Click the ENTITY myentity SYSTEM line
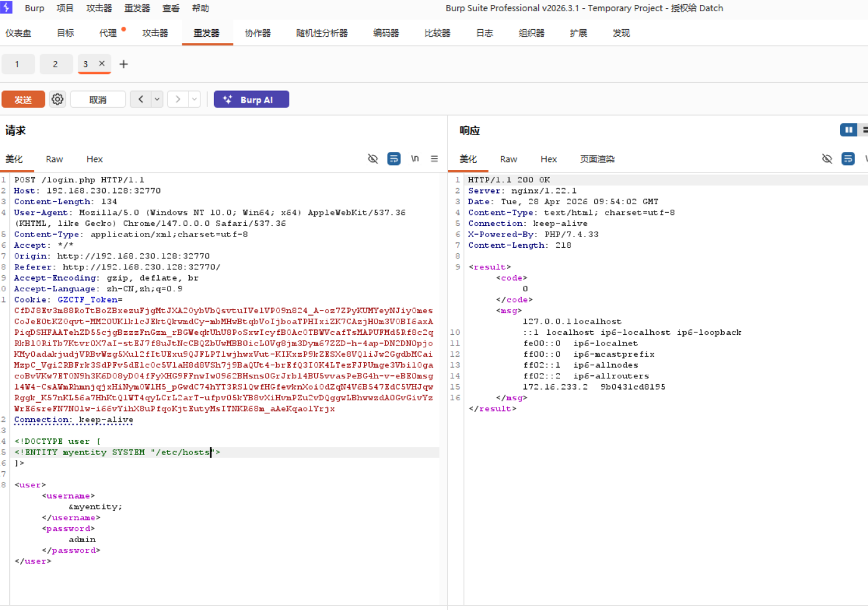Image resolution: width=868 pixels, height=610 pixels. coord(117,453)
